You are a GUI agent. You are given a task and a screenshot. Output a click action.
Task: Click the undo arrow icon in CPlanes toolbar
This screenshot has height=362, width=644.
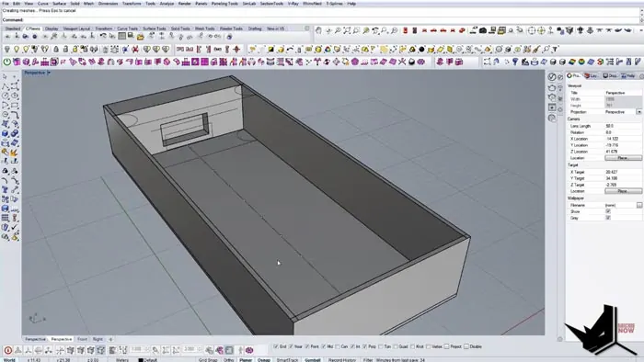click(x=103, y=37)
